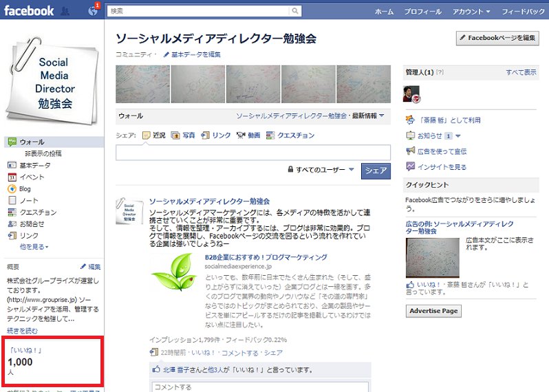Select the 動画 video share icon

(241, 135)
